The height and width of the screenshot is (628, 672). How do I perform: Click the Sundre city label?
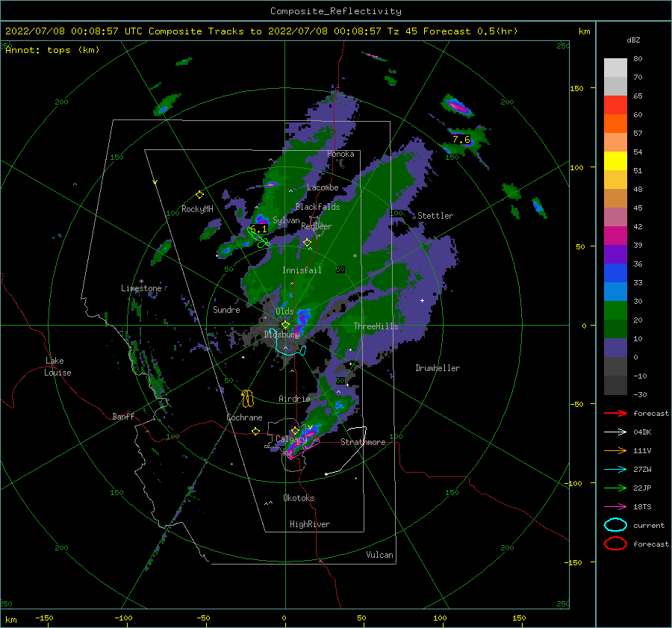click(226, 309)
